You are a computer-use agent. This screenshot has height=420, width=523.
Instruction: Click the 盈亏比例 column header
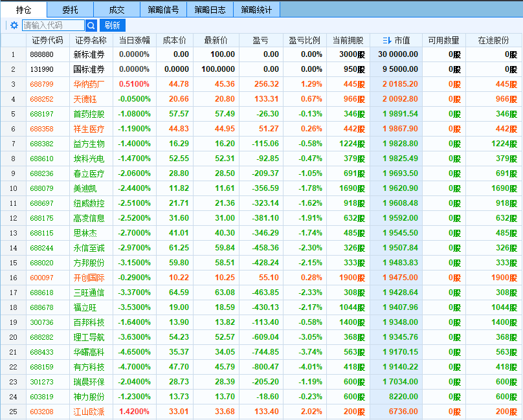304,41
